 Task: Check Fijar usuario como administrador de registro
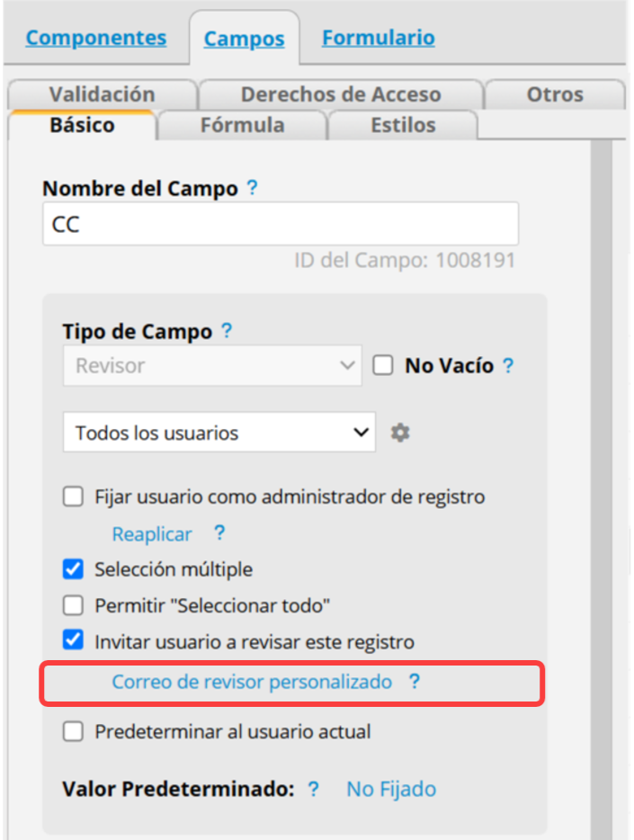pos(73,496)
